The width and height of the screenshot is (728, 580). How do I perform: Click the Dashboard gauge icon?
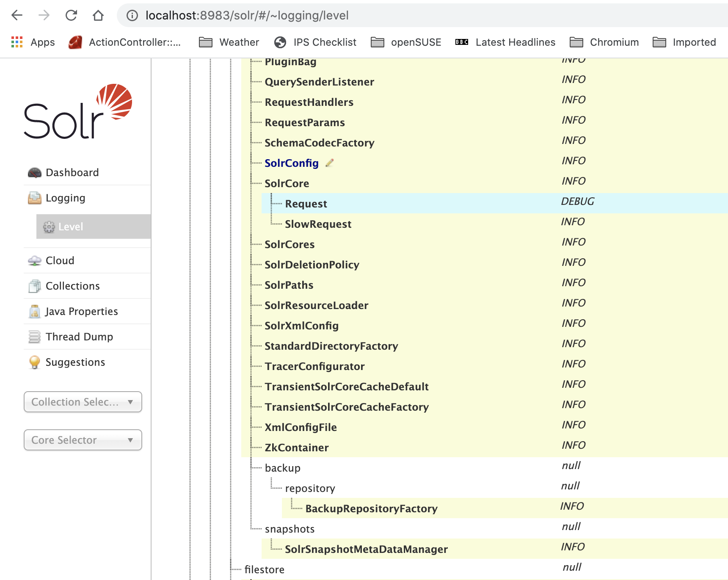(35, 172)
